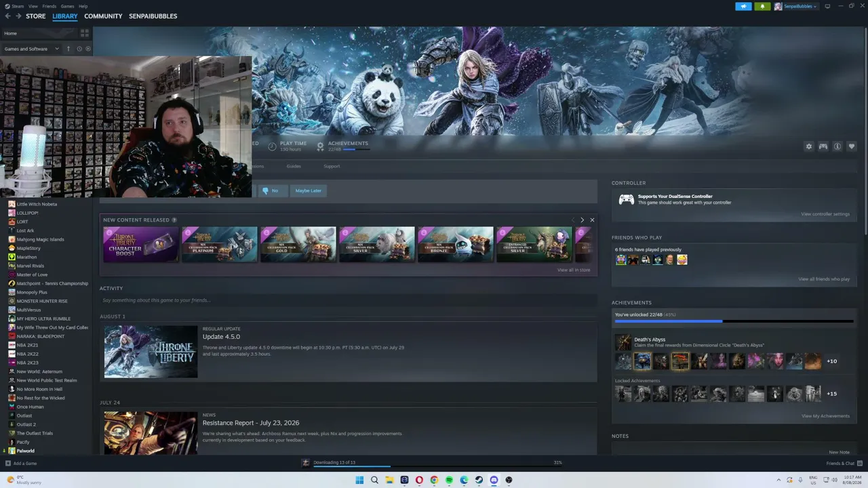868x488 pixels.
Task: Click New Note in Notes panel
Action: [839, 452]
